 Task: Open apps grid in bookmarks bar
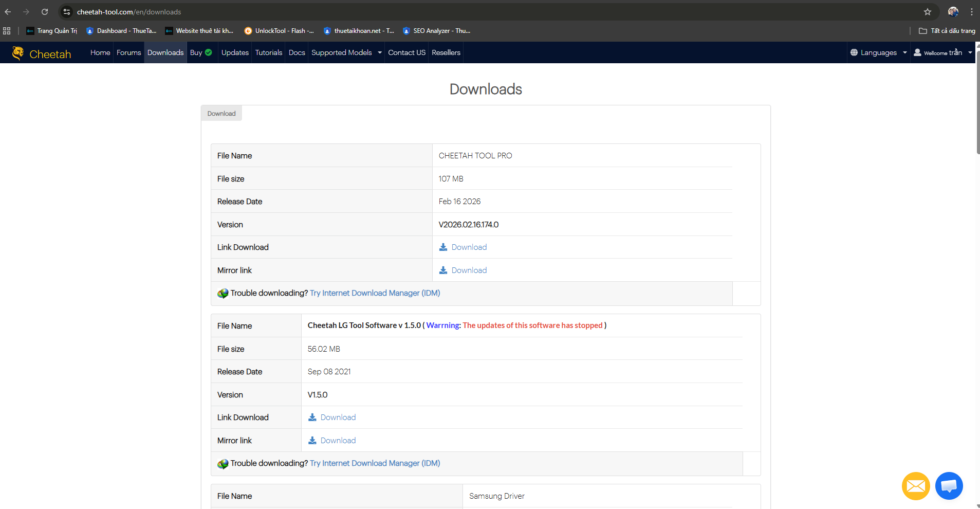pyautogui.click(x=7, y=31)
